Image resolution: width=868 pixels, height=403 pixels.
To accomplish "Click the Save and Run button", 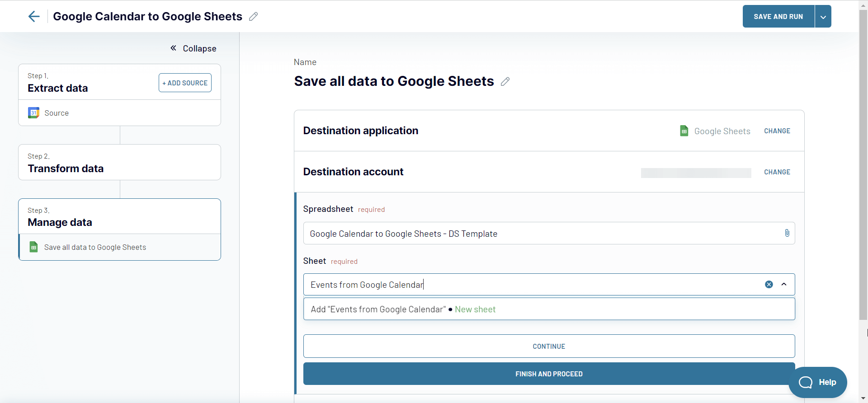I will [x=778, y=16].
